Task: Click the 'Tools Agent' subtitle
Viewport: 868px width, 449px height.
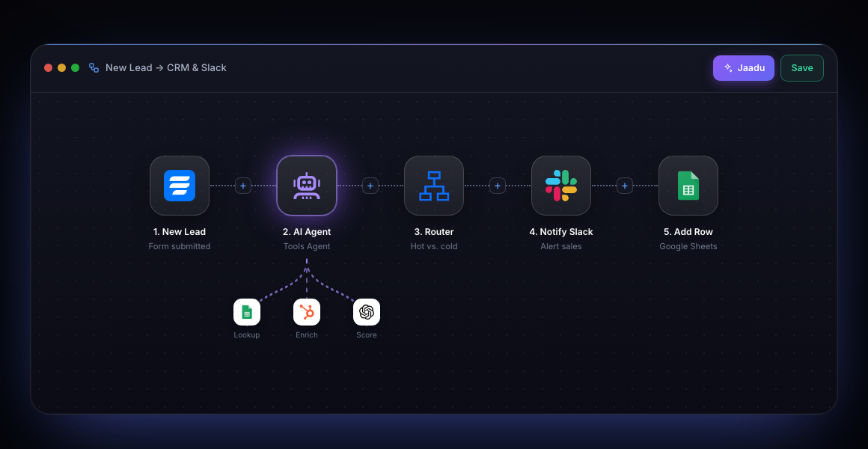Action: pos(307,246)
